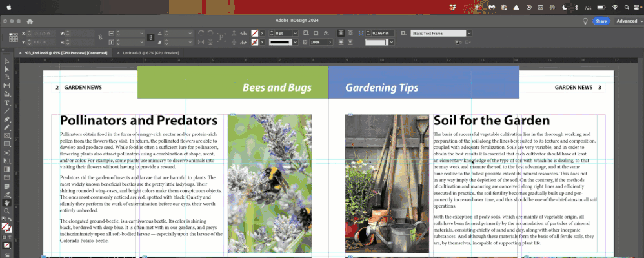Click the flip vertical icon

pyautogui.click(x=210, y=42)
